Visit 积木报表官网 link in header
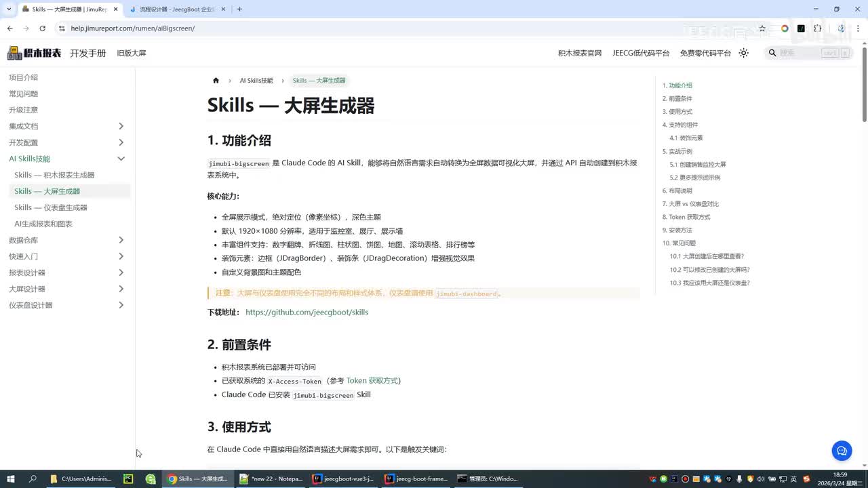The height and width of the screenshot is (488, 868). [580, 53]
